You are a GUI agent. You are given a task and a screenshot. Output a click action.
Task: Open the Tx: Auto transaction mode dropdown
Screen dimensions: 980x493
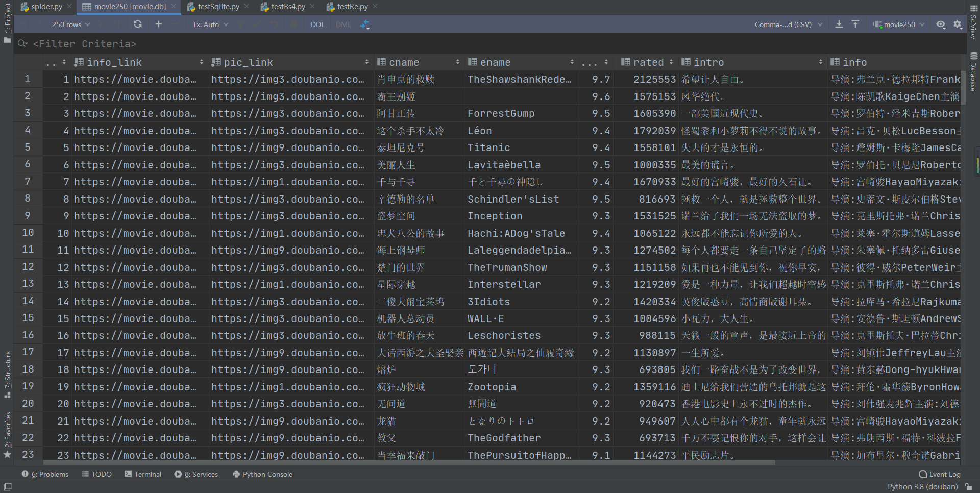(x=210, y=24)
